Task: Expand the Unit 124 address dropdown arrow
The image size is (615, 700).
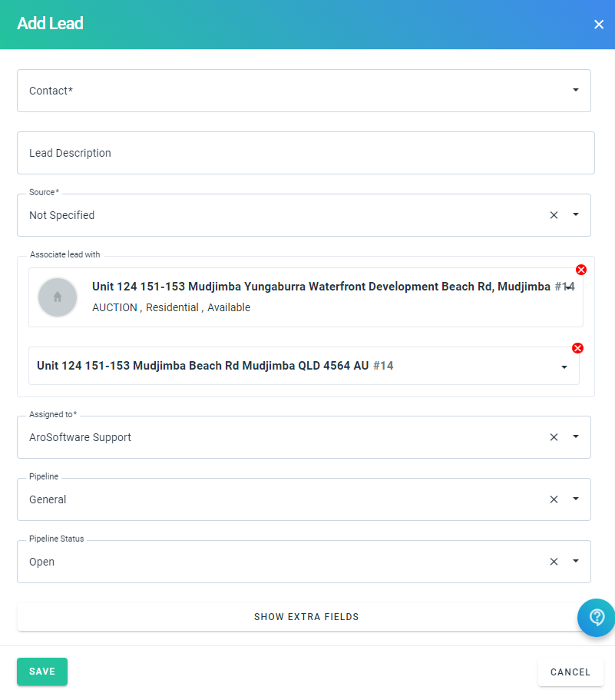Action: (564, 367)
